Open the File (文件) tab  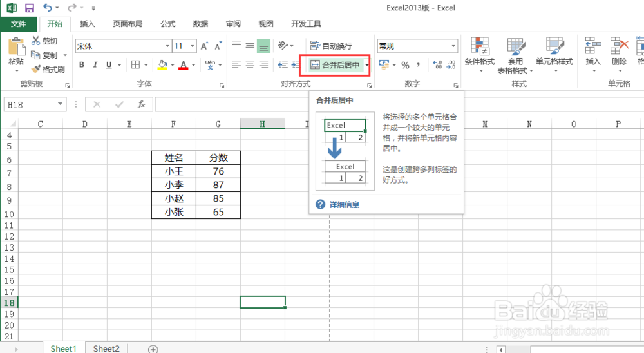click(19, 24)
